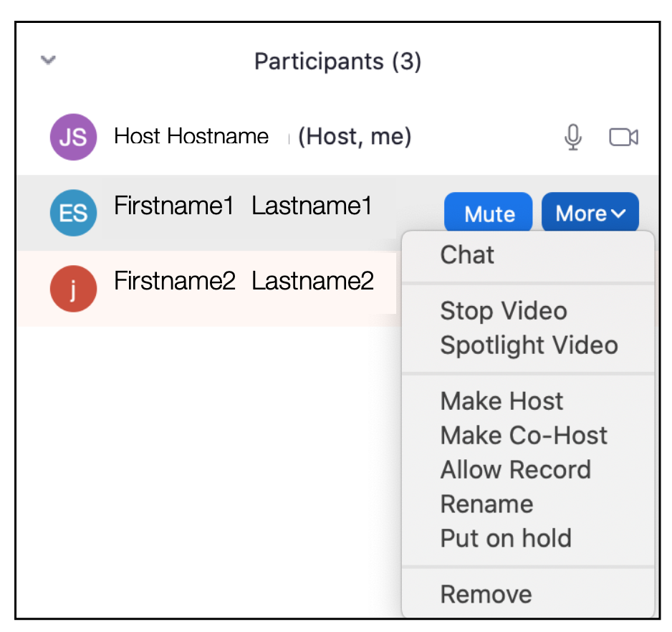Open the More dropdown for Firstname1

tap(590, 213)
